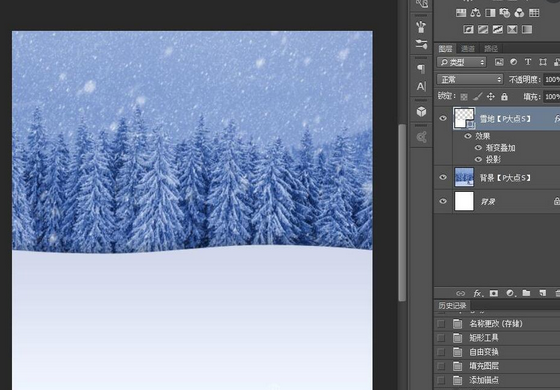Hide all 效果 effects on snow layer
This screenshot has width=560, height=390.
click(x=468, y=136)
